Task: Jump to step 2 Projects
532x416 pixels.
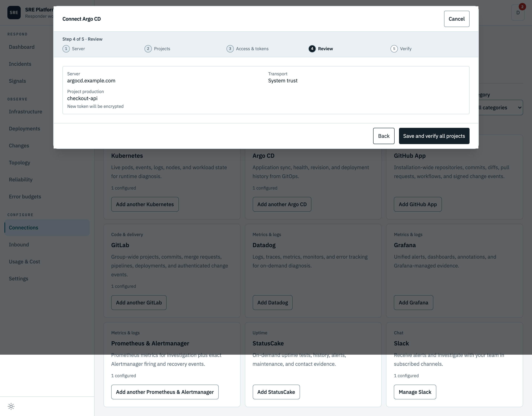Action: pos(157,49)
